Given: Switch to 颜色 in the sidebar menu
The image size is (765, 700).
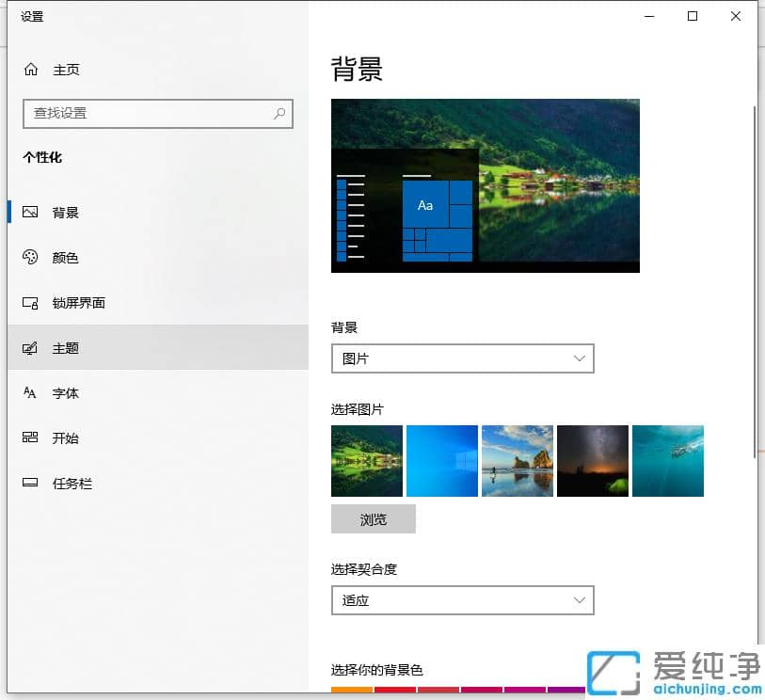Looking at the screenshot, I should pos(66,257).
